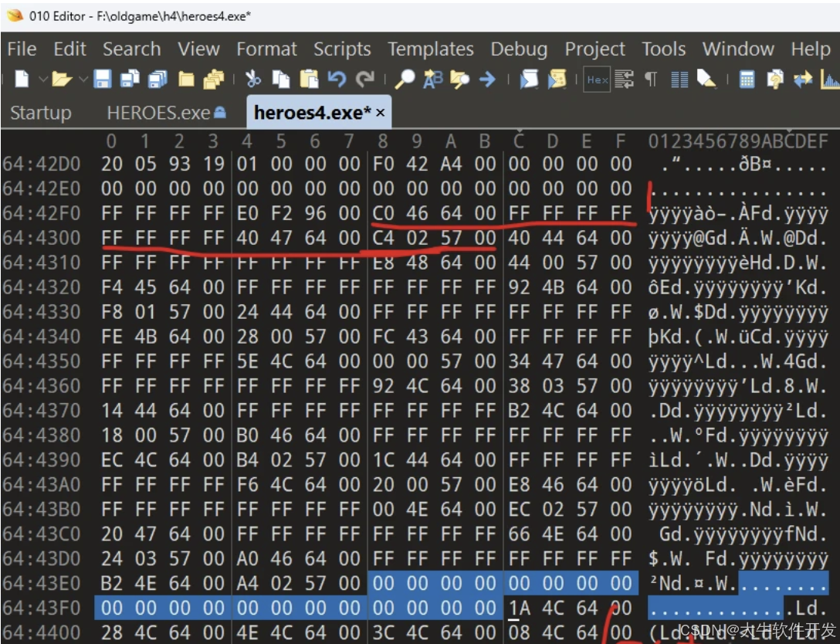This screenshot has height=644, width=840.
Task: Click the Convert arrows icon
Action: (802, 80)
